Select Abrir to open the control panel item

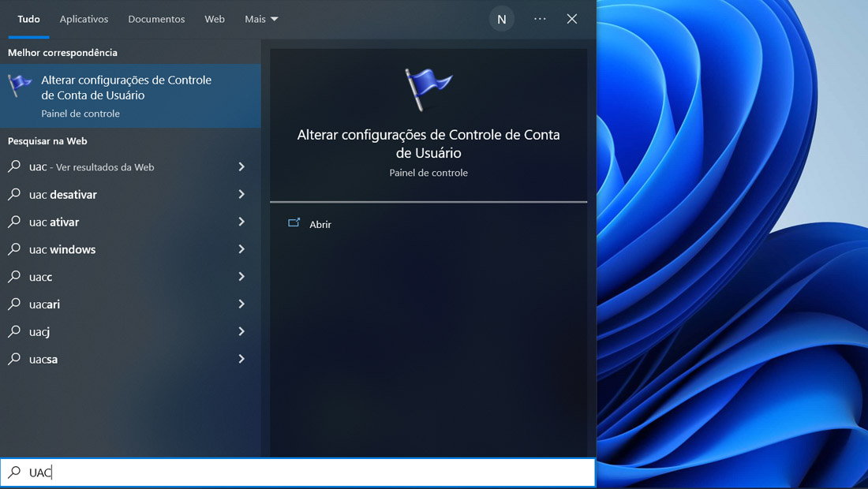(320, 224)
